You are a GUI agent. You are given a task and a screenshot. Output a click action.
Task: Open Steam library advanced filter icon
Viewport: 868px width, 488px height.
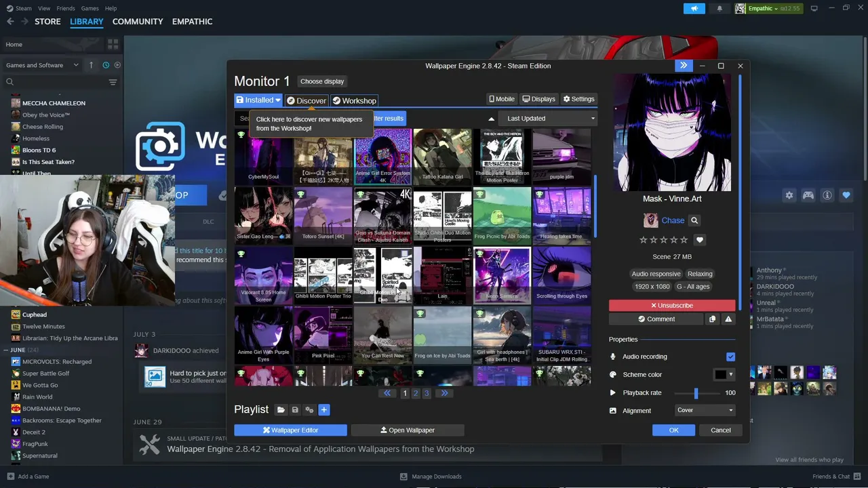(x=113, y=82)
